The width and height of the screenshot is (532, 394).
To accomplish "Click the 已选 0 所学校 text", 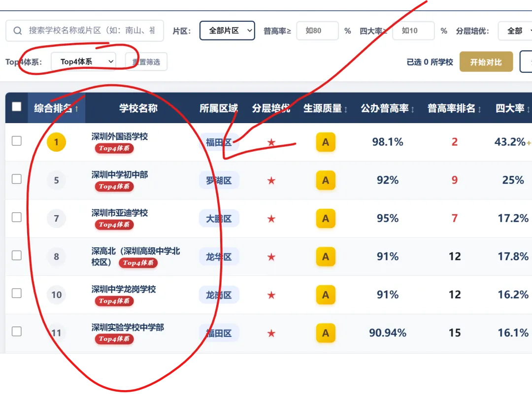I will 430,62.
